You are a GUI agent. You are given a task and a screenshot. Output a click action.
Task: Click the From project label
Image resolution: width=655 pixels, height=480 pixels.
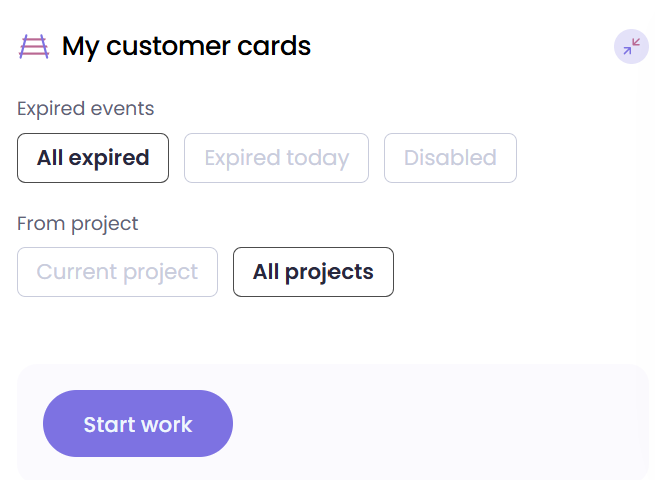[78, 223]
